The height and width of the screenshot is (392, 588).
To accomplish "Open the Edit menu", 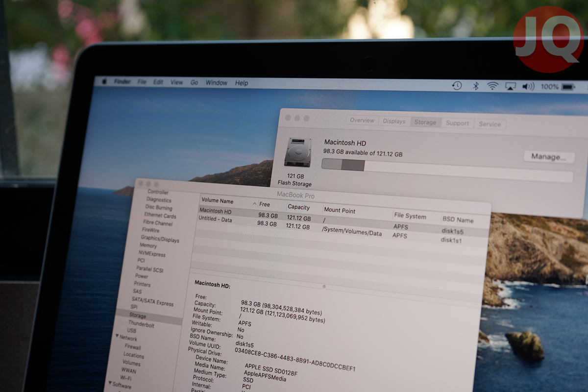I will click(158, 82).
